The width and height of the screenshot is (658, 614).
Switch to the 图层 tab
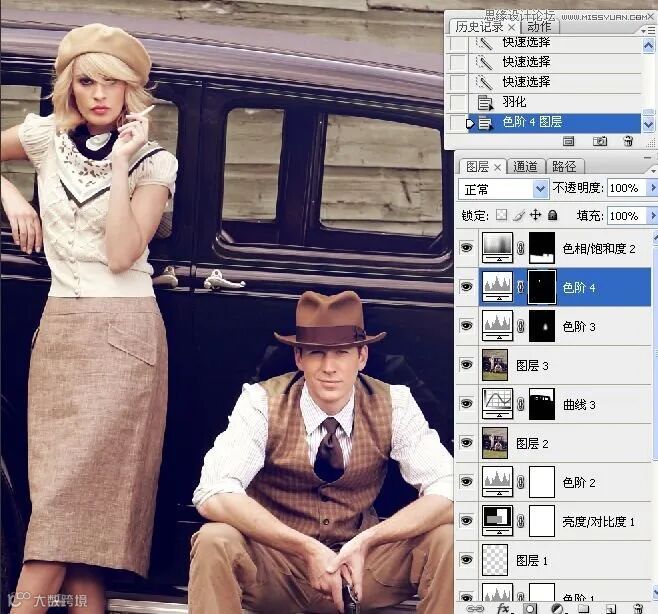pos(478,167)
